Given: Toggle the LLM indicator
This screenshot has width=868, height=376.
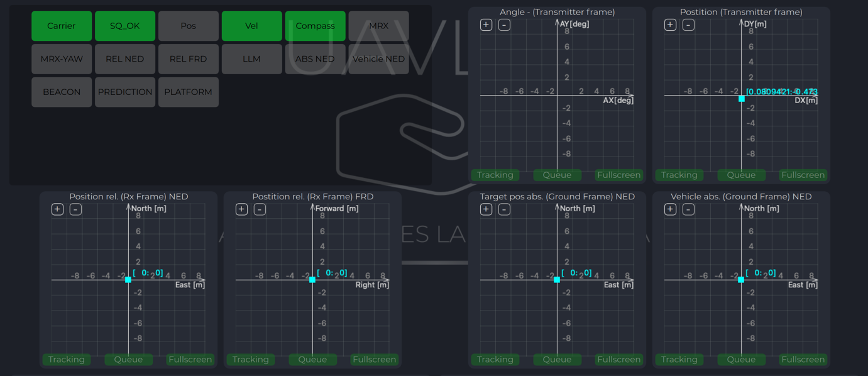Looking at the screenshot, I should point(251,59).
